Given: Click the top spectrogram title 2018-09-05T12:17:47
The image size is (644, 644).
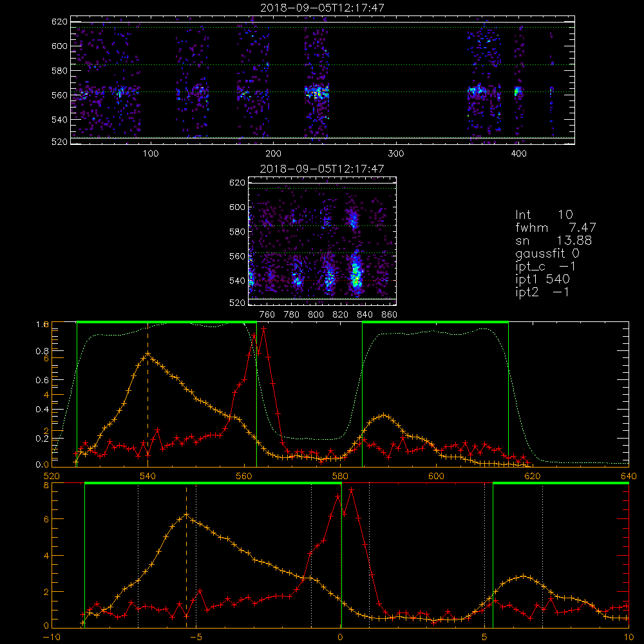Looking at the screenshot, I should (322, 8).
